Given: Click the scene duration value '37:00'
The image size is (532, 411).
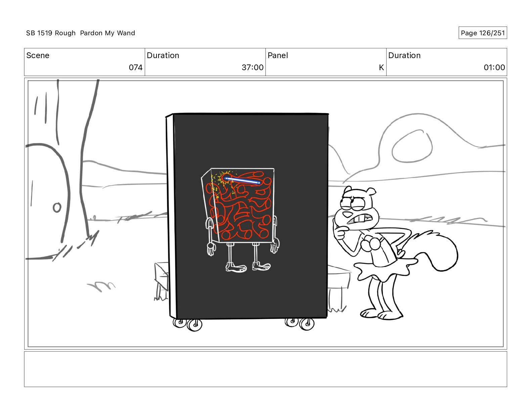Looking at the screenshot, I should tap(253, 67).
